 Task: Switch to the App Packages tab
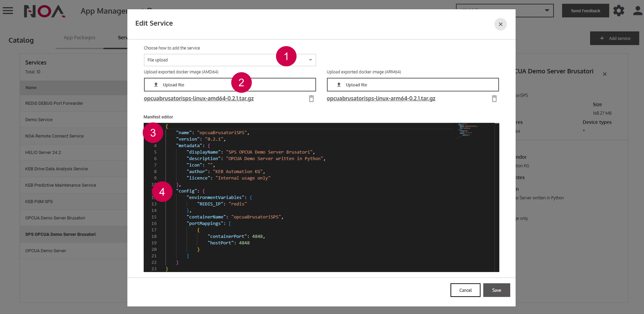[79, 37]
